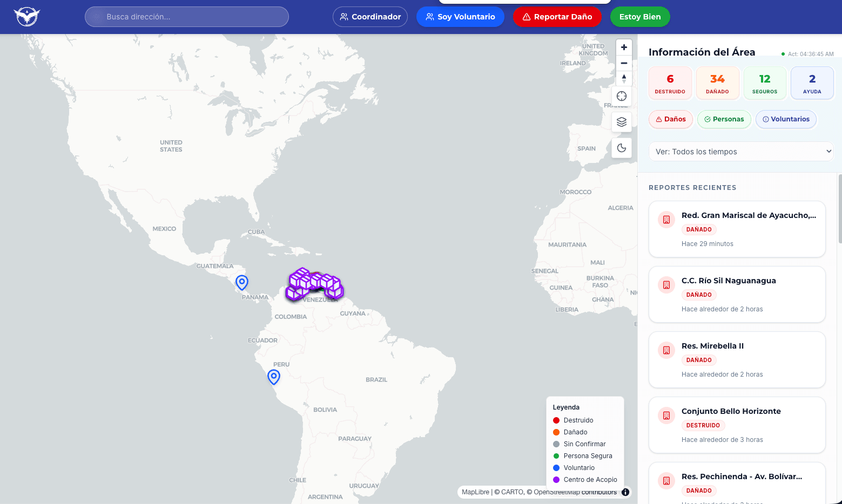Open C.C. Río Sil Naguanagua report
Viewport: 842px width, 504px height.
point(737,295)
